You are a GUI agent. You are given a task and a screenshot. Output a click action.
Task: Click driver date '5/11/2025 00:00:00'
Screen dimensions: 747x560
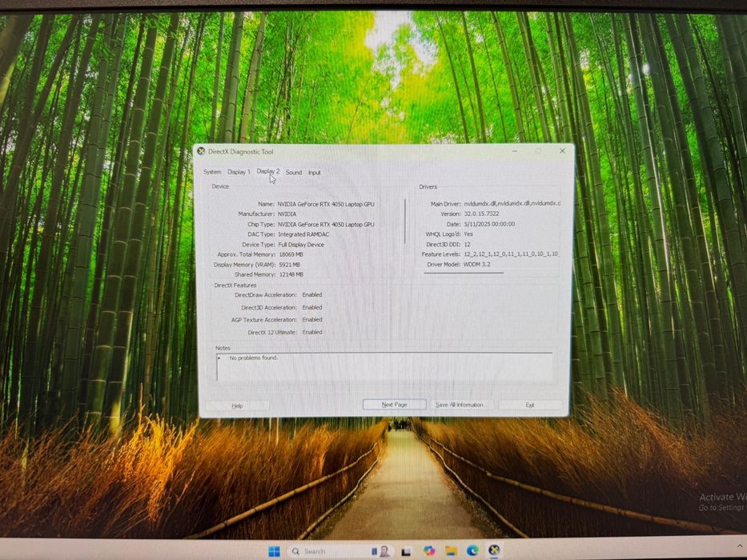(489, 224)
